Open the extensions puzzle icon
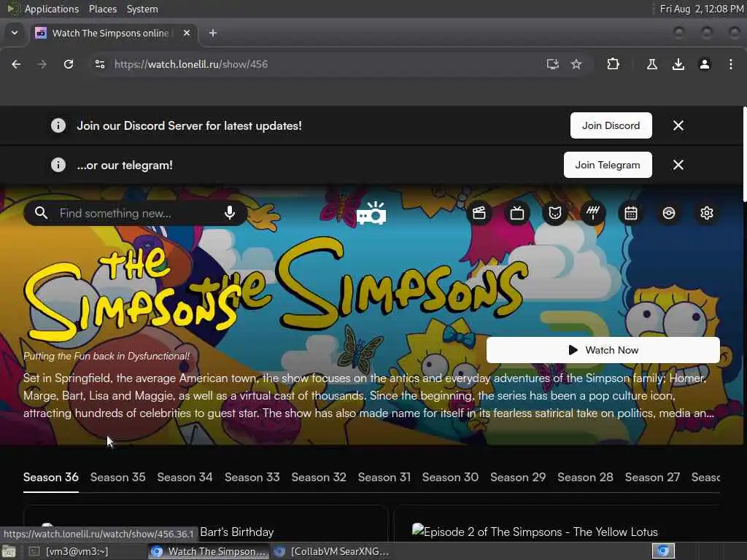This screenshot has width=747, height=560. [613, 64]
